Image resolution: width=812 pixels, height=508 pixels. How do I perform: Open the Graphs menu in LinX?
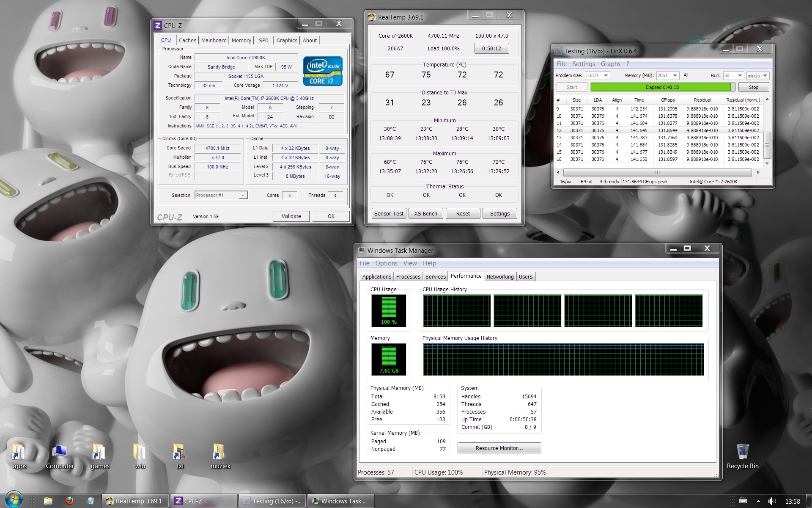pyautogui.click(x=610, y=63)
